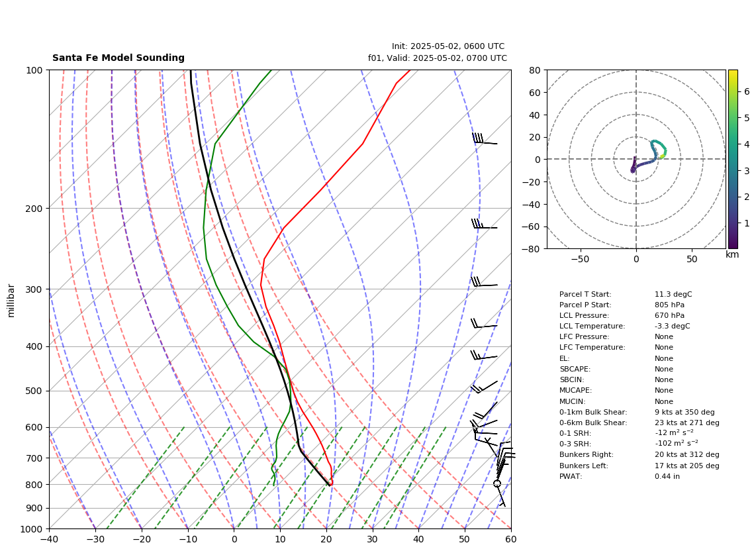Click 10 on the sounding temperature axis

[280, 539]
